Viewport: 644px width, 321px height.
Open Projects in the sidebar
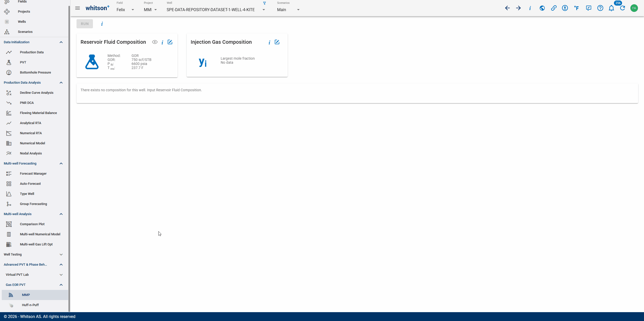[x=34, y=12]
